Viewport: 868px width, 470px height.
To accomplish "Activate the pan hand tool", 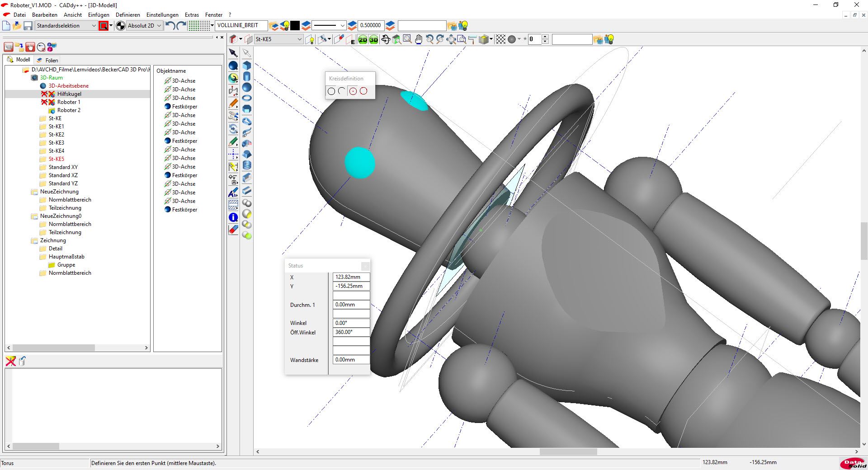I will pyautogui.click(x=419, y=40).
